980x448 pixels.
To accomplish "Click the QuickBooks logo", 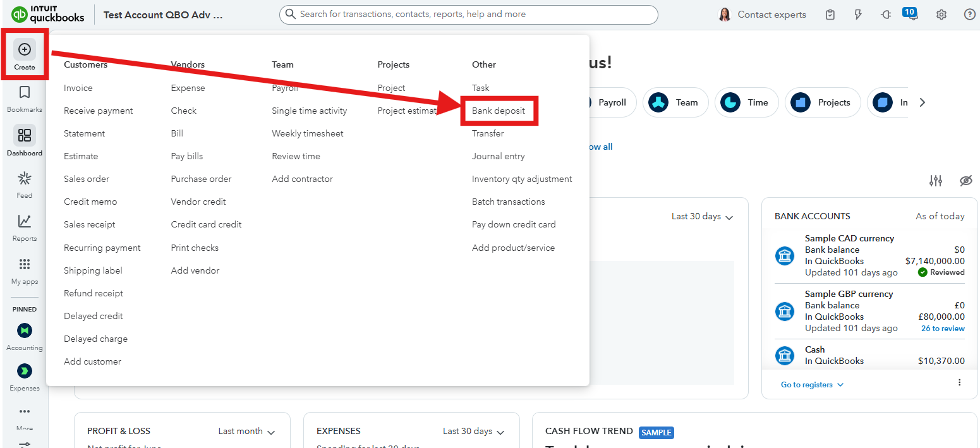I will [x=48, y=14].
